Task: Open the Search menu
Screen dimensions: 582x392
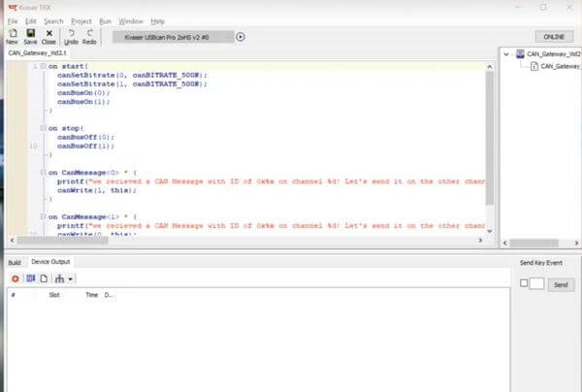Action: (x=53, y=21)
